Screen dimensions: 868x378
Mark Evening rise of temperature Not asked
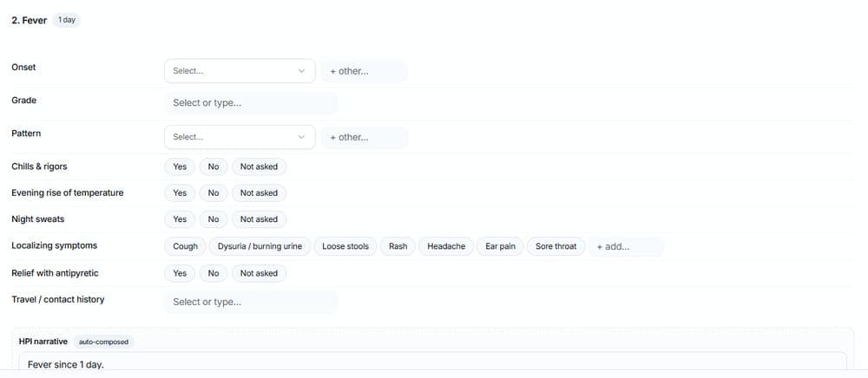(259, 192)
